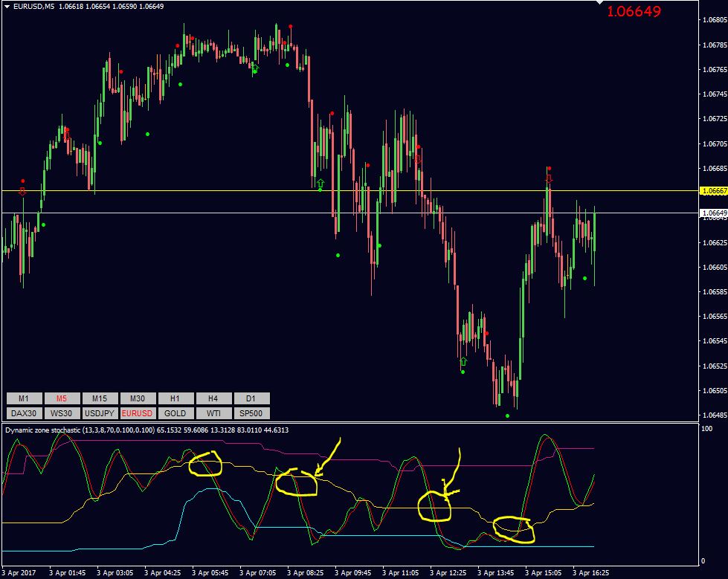Select red sell arrow near 01:45 candles
This screenshot has width=728, height=579.
pyautogui.click(x=68, y=136)
